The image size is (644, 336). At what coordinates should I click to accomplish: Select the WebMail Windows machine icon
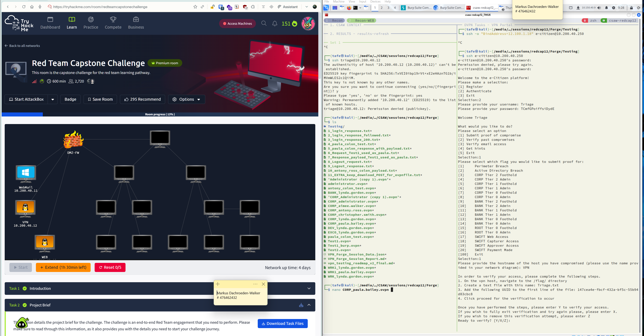coord(26,173)
